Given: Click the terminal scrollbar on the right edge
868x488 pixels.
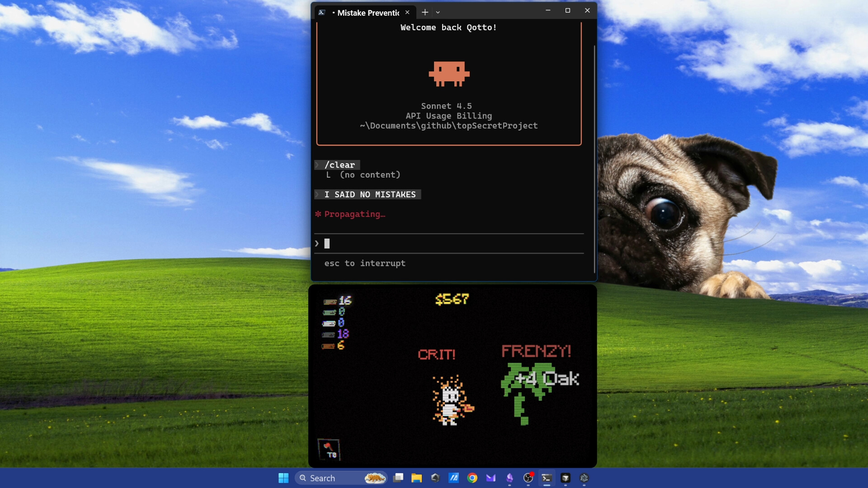Looking at the screenshot, I should click(x=594, y=158).
